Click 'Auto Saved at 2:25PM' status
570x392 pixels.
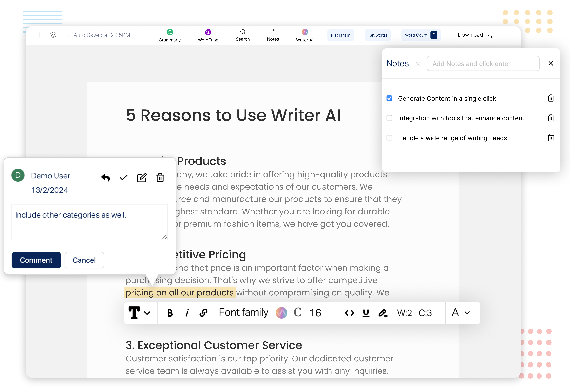coord(98,35)
